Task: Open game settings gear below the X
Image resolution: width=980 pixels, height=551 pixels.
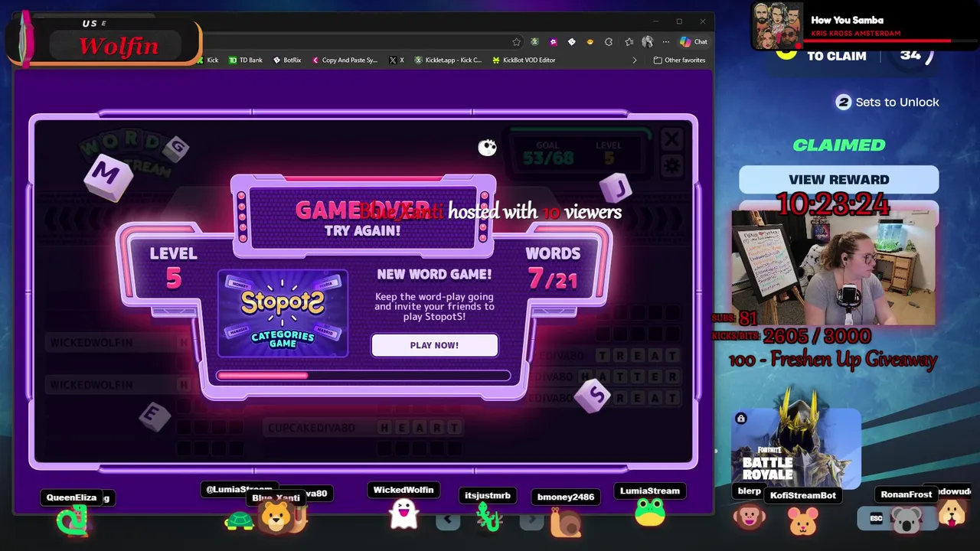Action: [x=671, y=165]
